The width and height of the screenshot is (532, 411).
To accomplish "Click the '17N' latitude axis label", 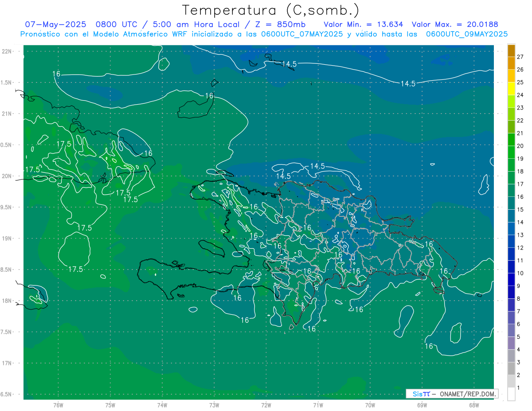I will (7, 364).
